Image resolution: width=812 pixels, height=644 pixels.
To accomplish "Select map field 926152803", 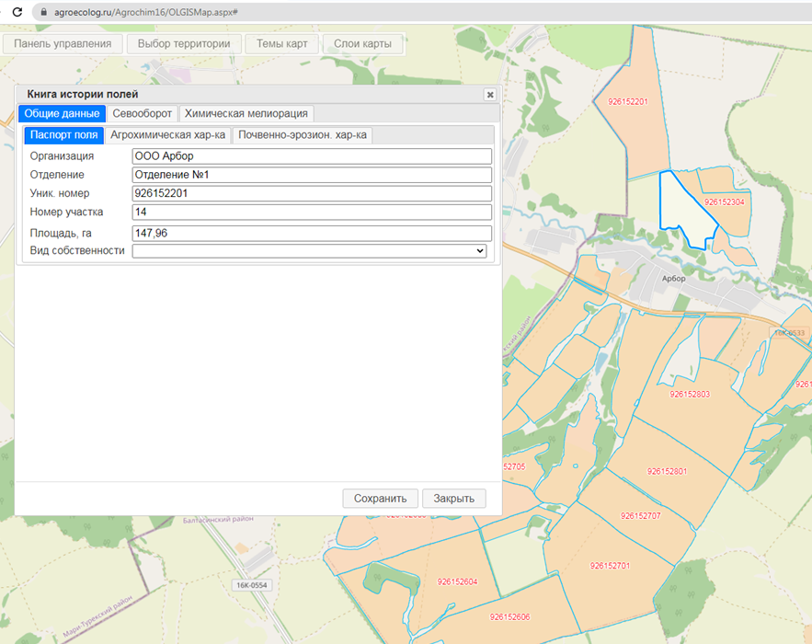I will (x=690, y=395).
